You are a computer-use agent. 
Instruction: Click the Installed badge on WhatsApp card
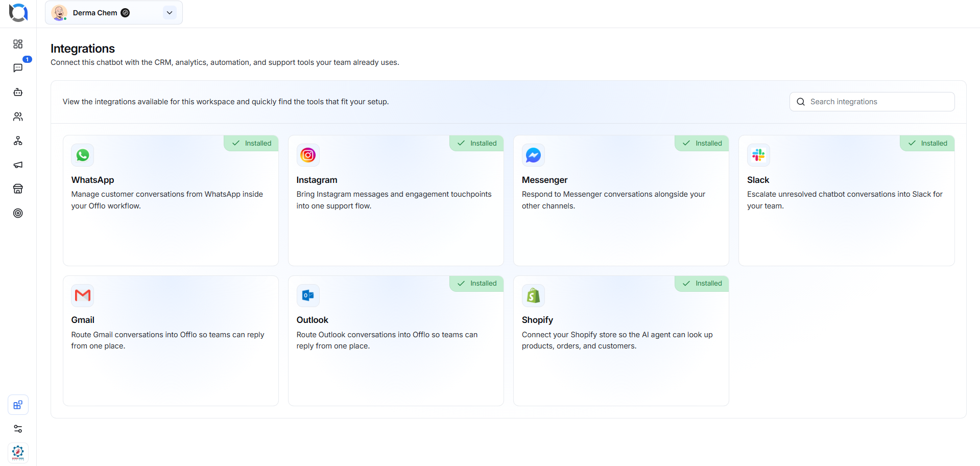(x=251, y=143)
